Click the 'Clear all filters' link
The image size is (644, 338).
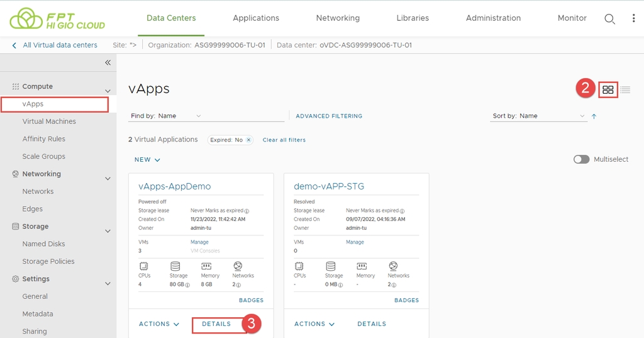[284, 140]
